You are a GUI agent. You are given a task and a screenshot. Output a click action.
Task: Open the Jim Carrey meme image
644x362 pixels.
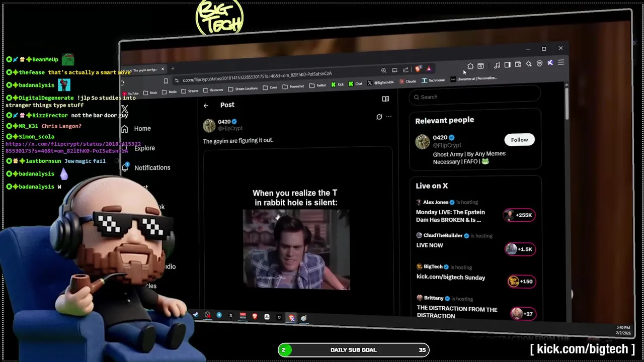(296, 249)
